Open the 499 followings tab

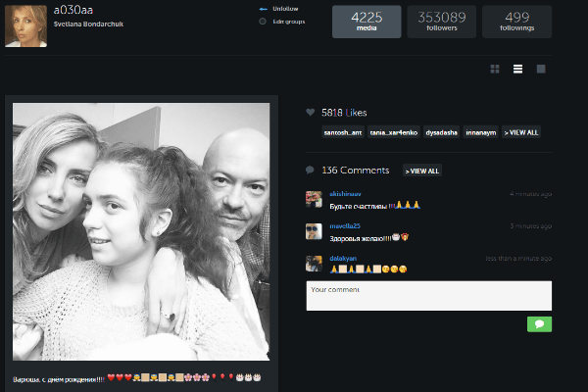point(516,22)
